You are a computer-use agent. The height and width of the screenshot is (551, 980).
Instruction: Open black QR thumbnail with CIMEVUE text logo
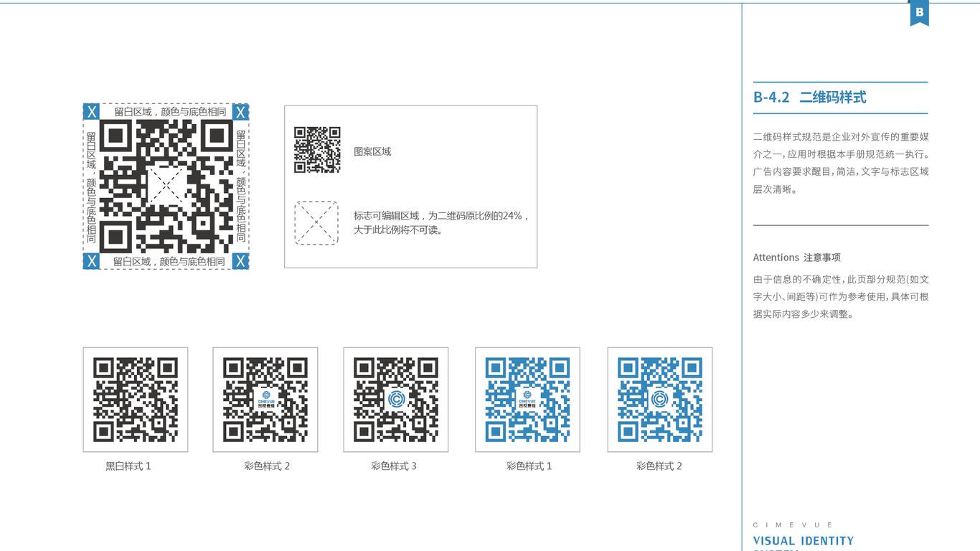(265, 400)
